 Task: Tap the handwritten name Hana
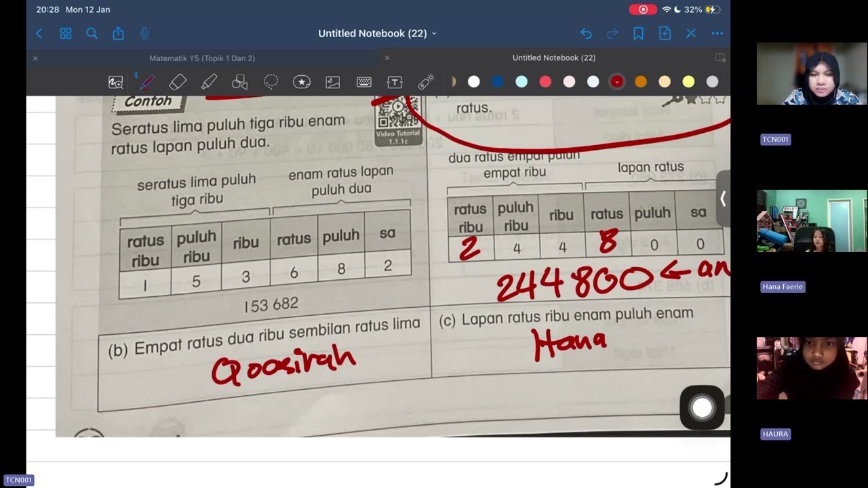coord(570,343)
